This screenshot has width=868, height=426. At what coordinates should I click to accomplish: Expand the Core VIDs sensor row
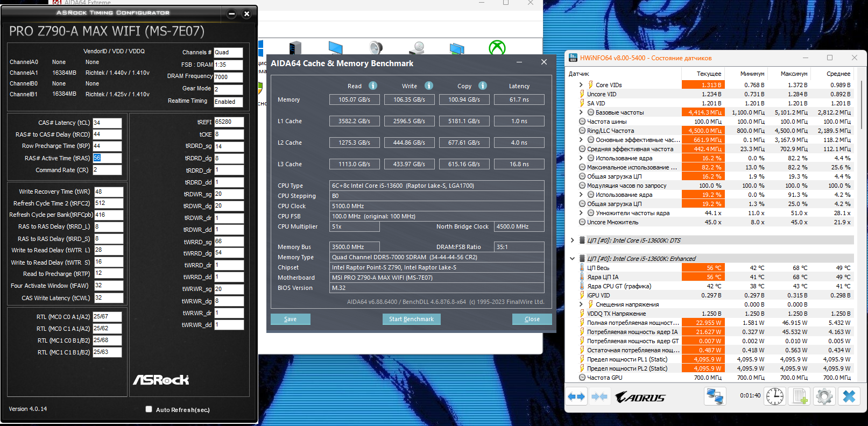click(581, 85)
